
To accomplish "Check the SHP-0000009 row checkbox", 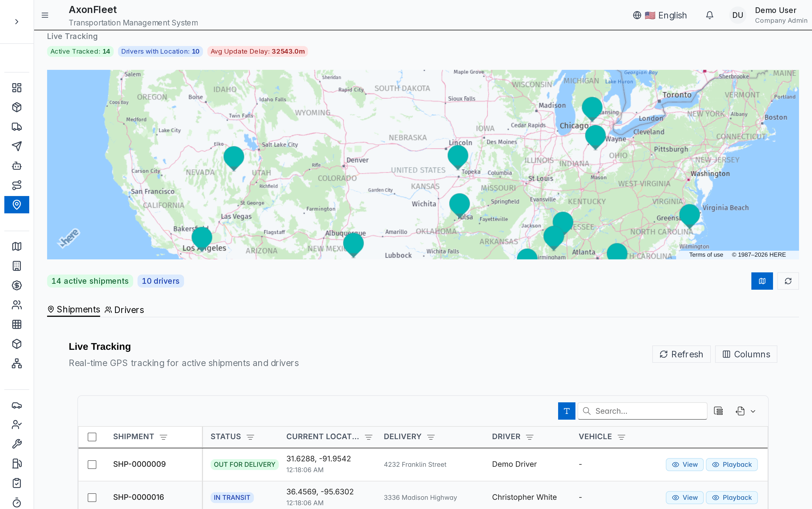I will pos(92,465).
